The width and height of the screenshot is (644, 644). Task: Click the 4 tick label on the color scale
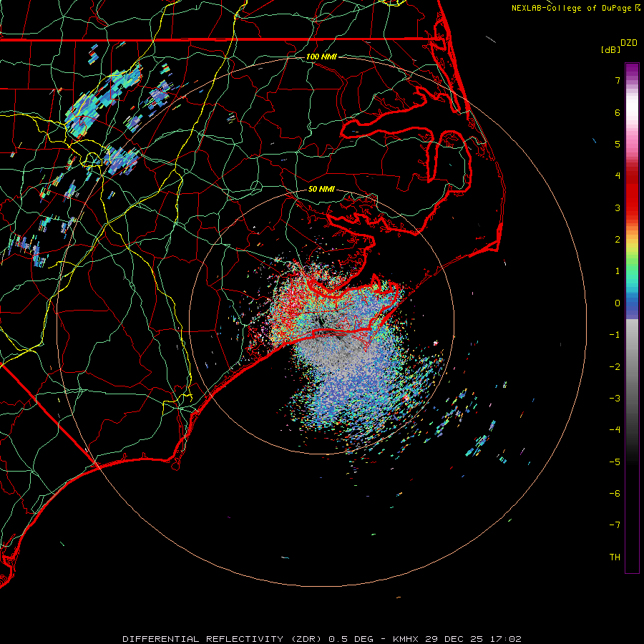pos(618,176)
